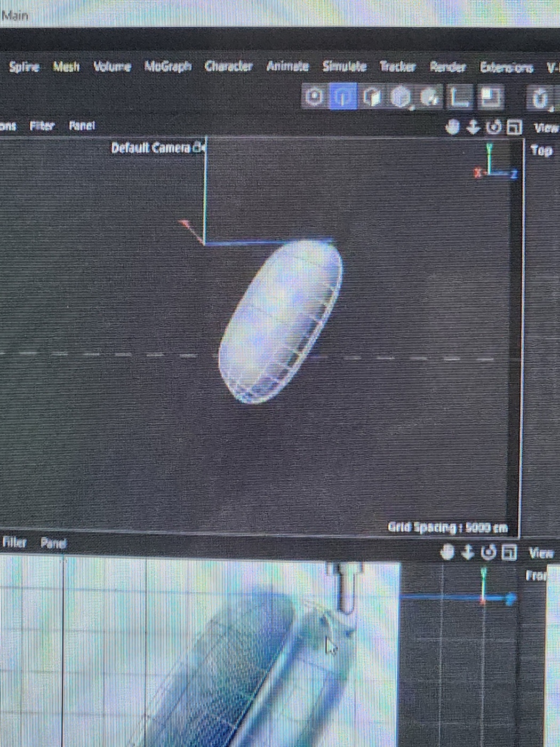
Task: Open the MoGraph menu
Action: (168, 67)
